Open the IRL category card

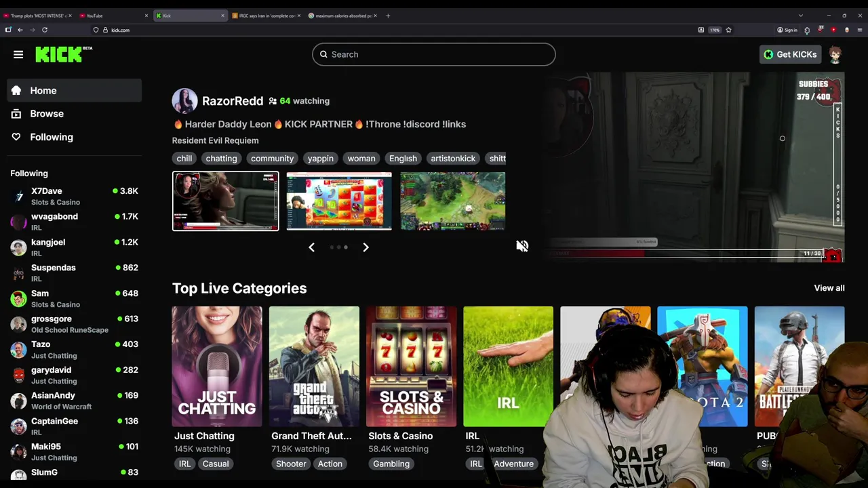508,367
